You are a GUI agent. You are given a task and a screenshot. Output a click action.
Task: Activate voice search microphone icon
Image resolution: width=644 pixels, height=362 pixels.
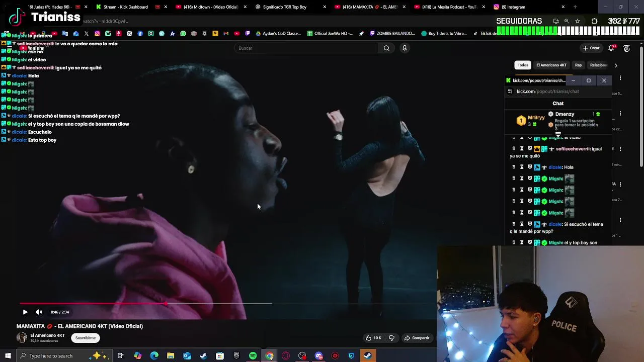[x=405, y=48]
